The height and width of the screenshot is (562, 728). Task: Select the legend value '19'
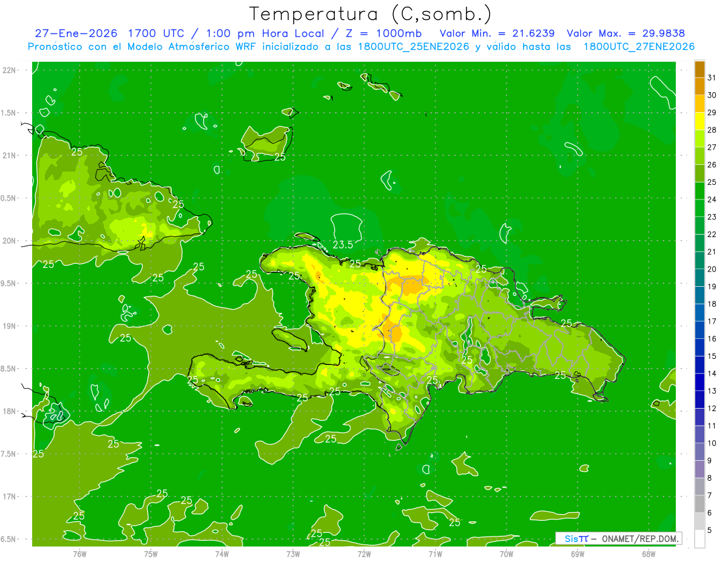coord(712,287)
